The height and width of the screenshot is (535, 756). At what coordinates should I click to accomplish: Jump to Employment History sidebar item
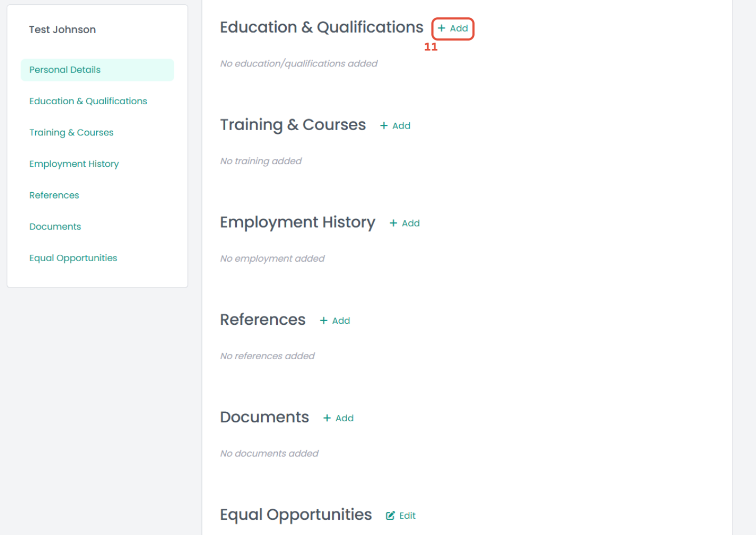(x=74, y=164)
